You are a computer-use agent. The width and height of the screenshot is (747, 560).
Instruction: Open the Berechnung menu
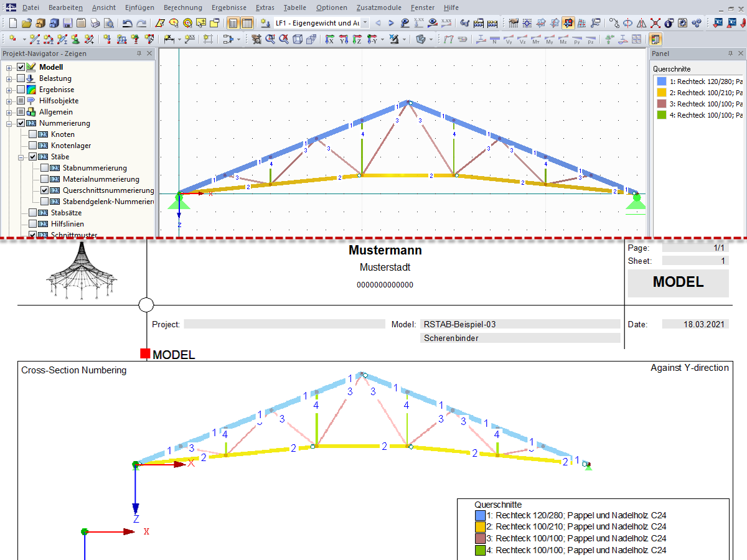pyautogui.click(x=183, y=7)
